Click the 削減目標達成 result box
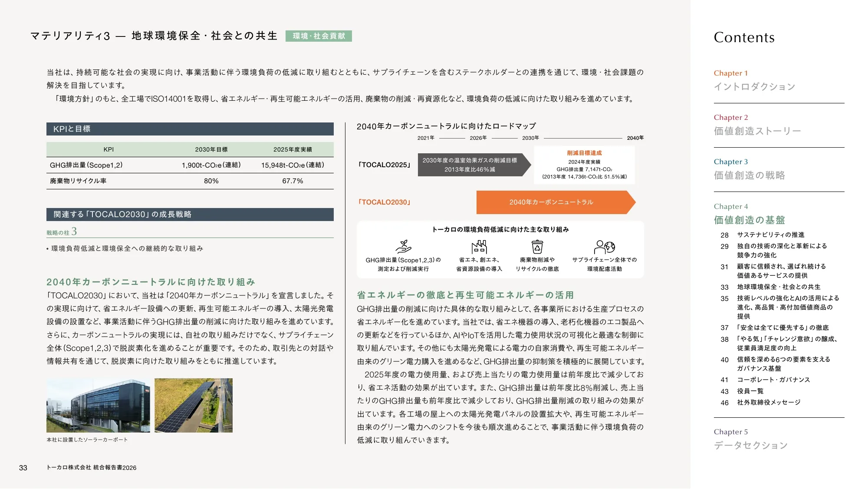 coord(584,165)
